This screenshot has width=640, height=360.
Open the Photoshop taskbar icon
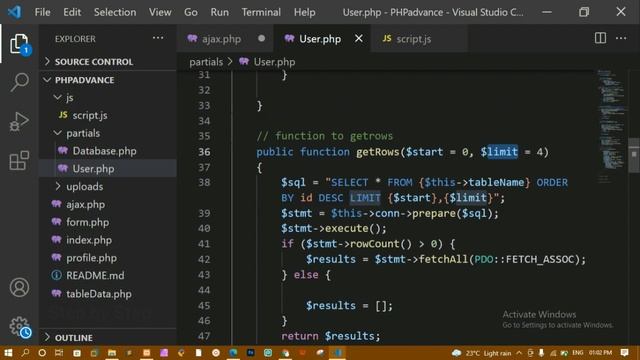(250, 353)
